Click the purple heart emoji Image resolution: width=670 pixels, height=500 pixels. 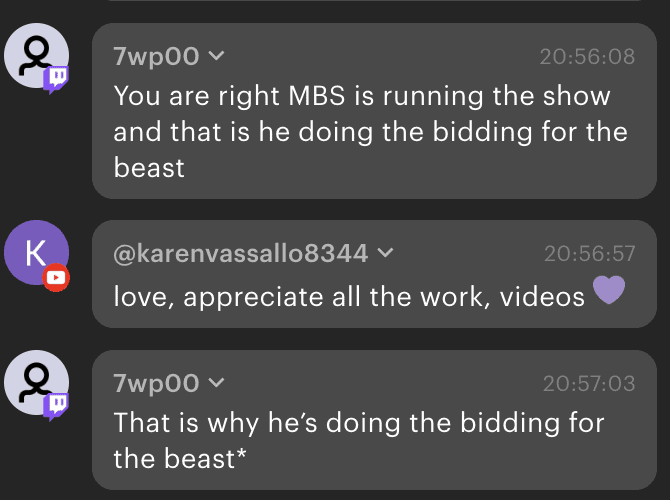[x=609, y=290]
